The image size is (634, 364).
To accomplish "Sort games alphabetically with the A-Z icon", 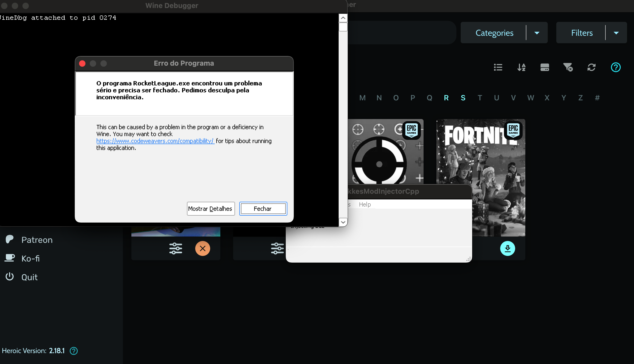I will pyautogui.click(x=521, y=67).
